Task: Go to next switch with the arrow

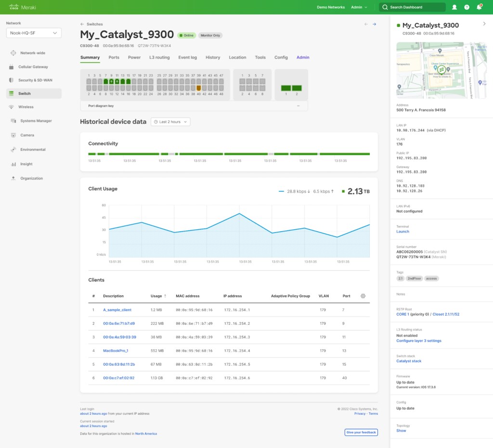Action: point(374,24)
